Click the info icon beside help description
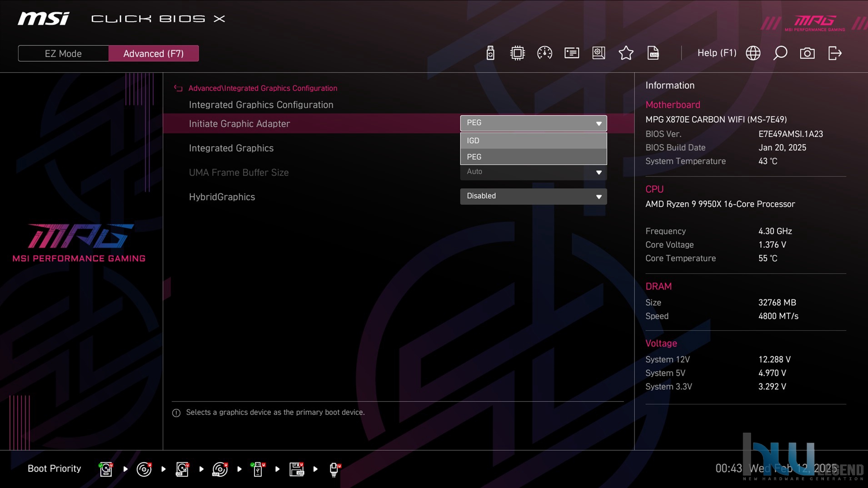The image size is (868, 488). tap(176, 413)
